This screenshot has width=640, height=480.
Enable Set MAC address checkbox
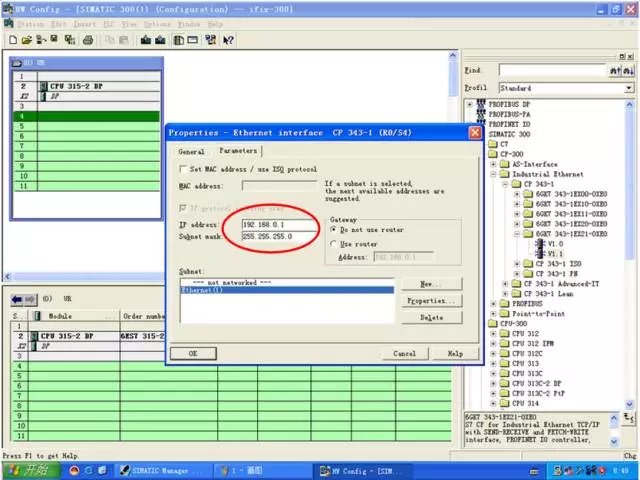coord(183,169)
